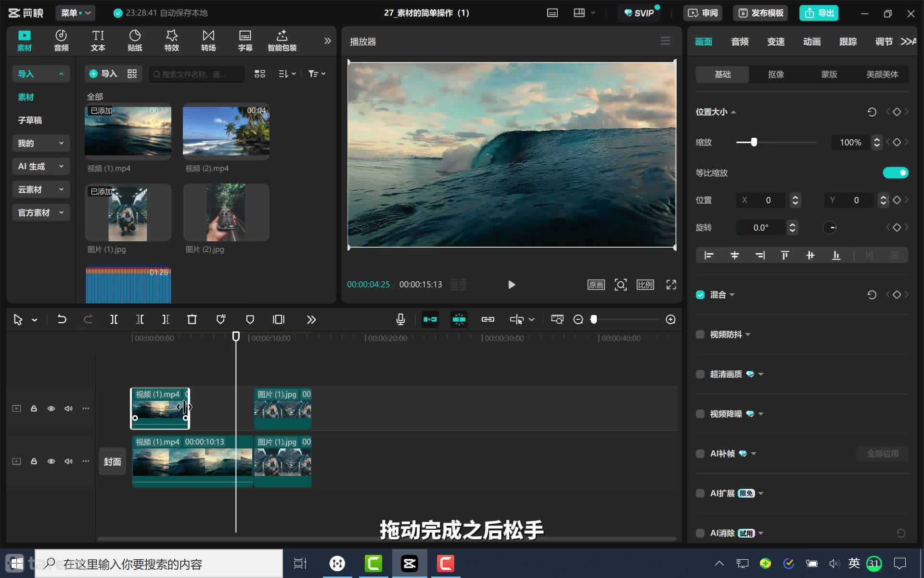Hide the upper track with eye icon
924x578 pixels.
(x=51, y=408)
